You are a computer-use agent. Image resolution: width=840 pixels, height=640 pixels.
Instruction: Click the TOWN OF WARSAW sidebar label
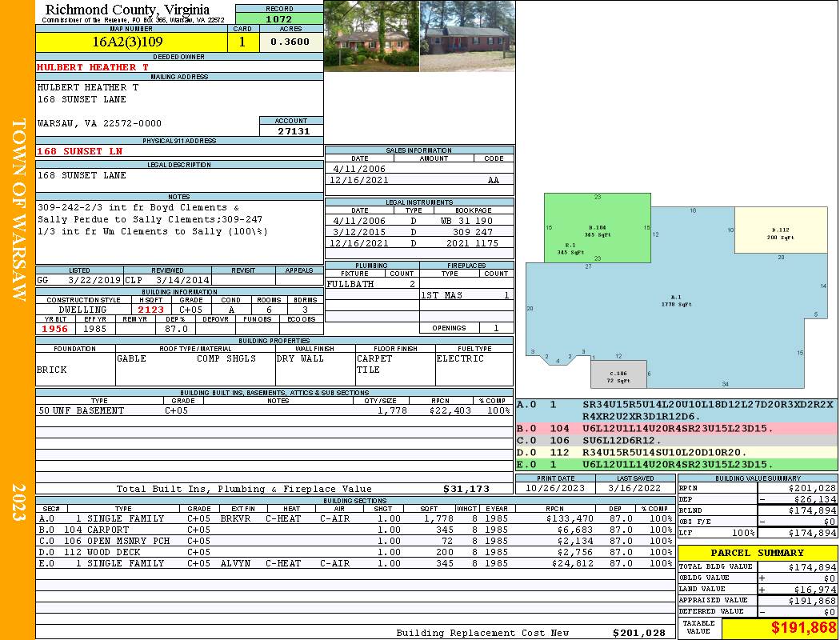(18, 210)
